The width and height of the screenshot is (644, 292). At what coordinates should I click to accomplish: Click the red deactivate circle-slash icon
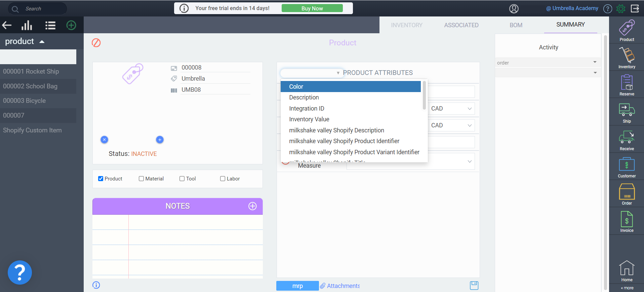96,43
